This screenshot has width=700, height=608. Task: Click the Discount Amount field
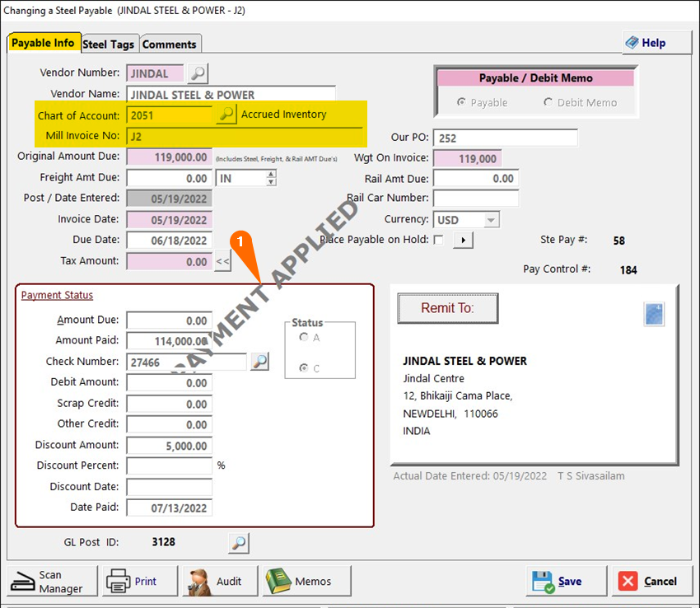tap(170, 446)
